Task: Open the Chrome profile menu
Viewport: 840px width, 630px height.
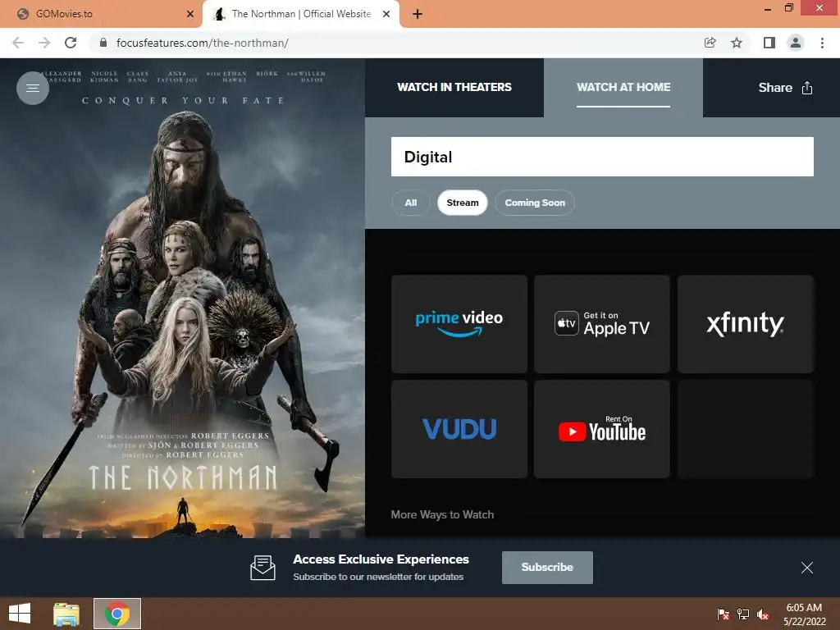Action: click(x=796, y=43)
